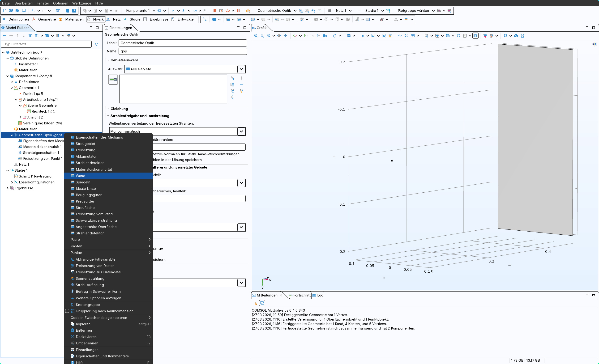Expand the Gleichung section
The image size is (599, 364).
pyautogui.click(x=119, y=109)
